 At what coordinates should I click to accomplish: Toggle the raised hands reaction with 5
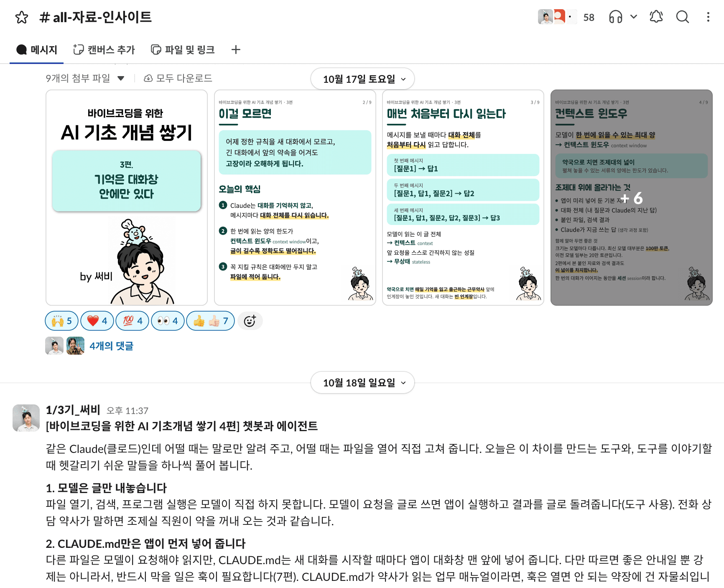61,321
